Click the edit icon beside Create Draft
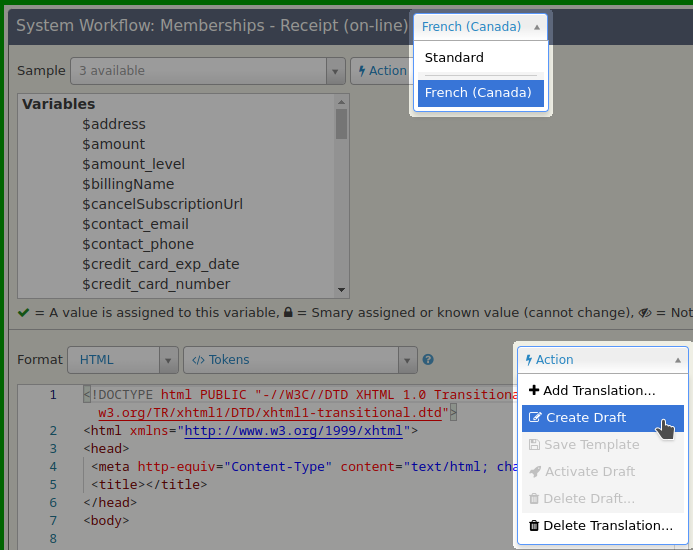 [535, 418]
